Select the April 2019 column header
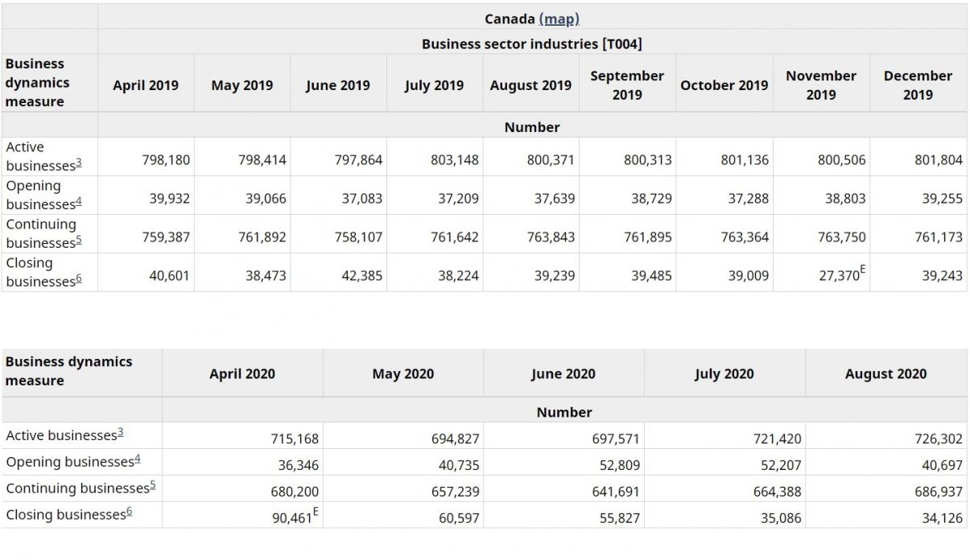This screenshot has height=560, width=970. 146,85
